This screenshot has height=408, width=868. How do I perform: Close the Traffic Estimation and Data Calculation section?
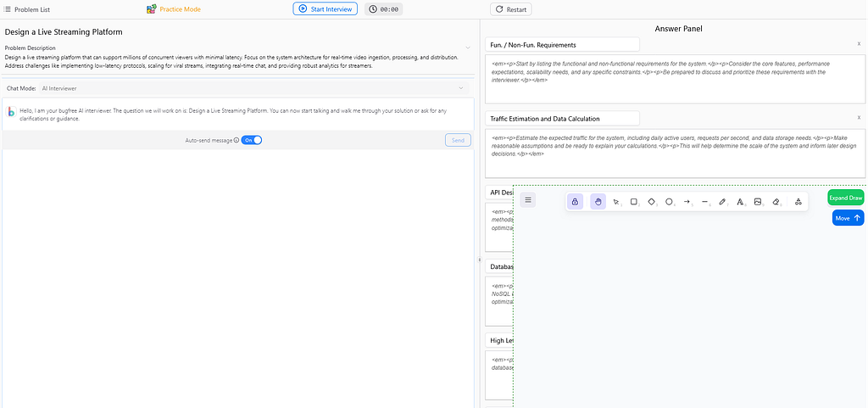(860, 118)
